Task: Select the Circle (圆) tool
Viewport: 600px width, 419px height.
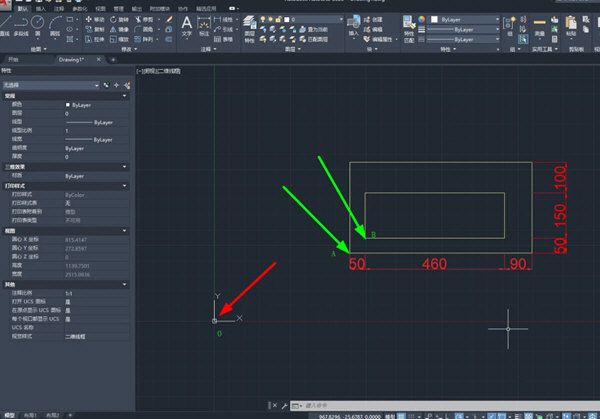Action: pyautogui.click(x=38, y=26)
